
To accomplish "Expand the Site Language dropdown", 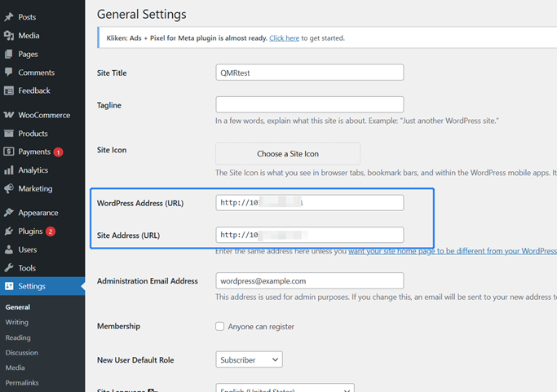I will [285, 388].
